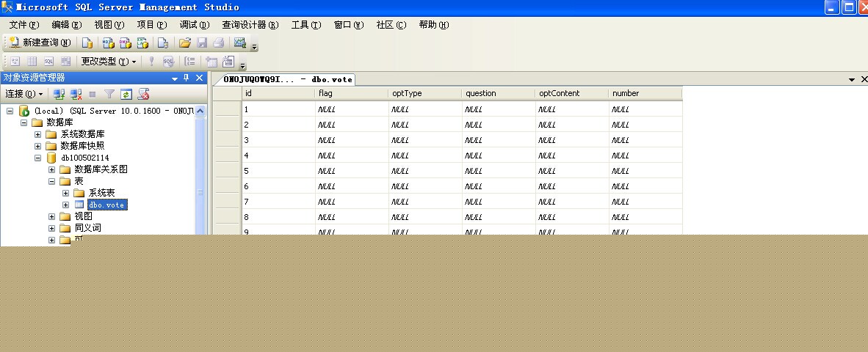
Task: Expand the 系统数据库 folder
Action: click(37, 134)
